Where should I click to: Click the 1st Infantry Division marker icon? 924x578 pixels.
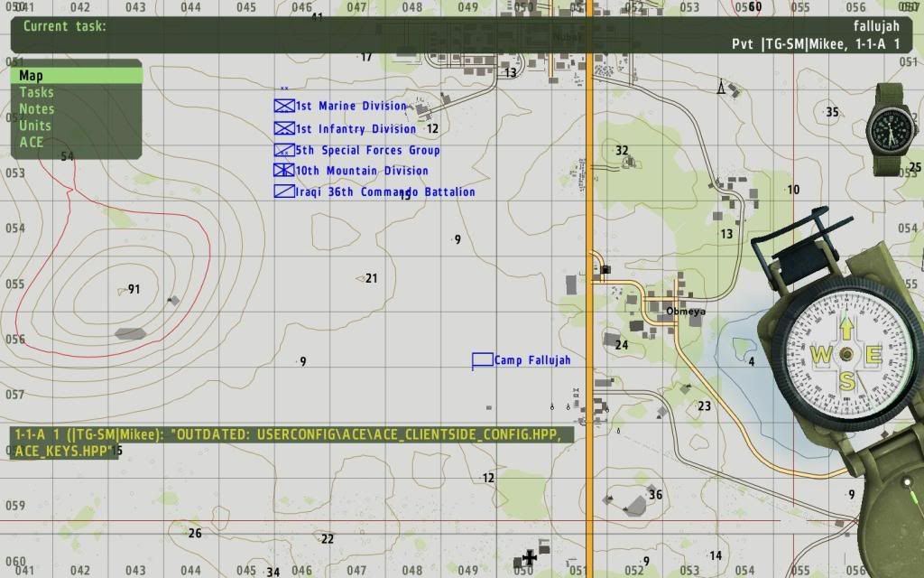pyautogui.click(x=284, y=128)
